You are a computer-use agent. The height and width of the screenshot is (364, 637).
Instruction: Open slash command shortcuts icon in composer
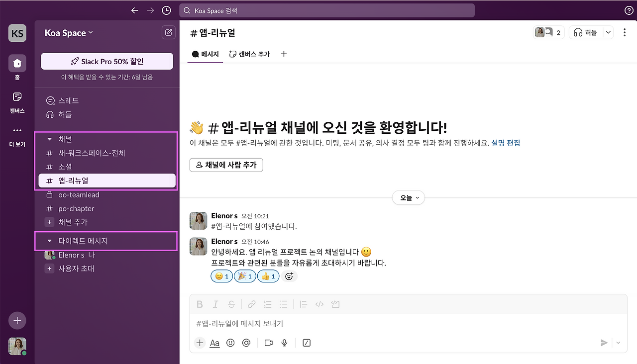[x=307, y=343]
